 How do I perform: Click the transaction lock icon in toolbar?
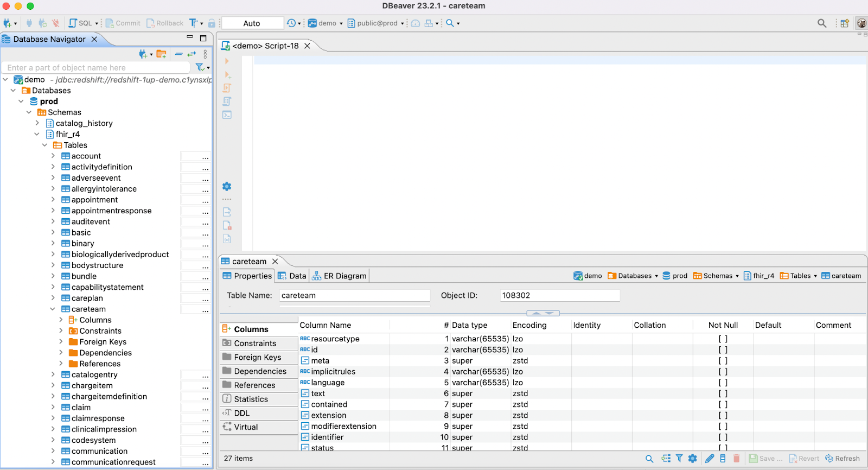click(x=212, y=23)
